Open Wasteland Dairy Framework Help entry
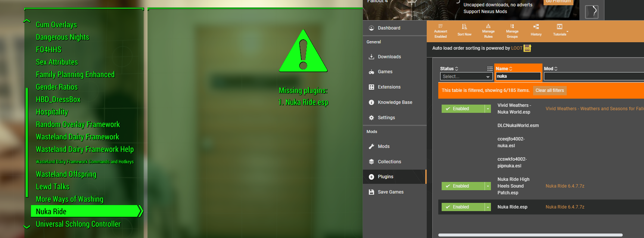 pyautogui.click(x=85, y=149)
